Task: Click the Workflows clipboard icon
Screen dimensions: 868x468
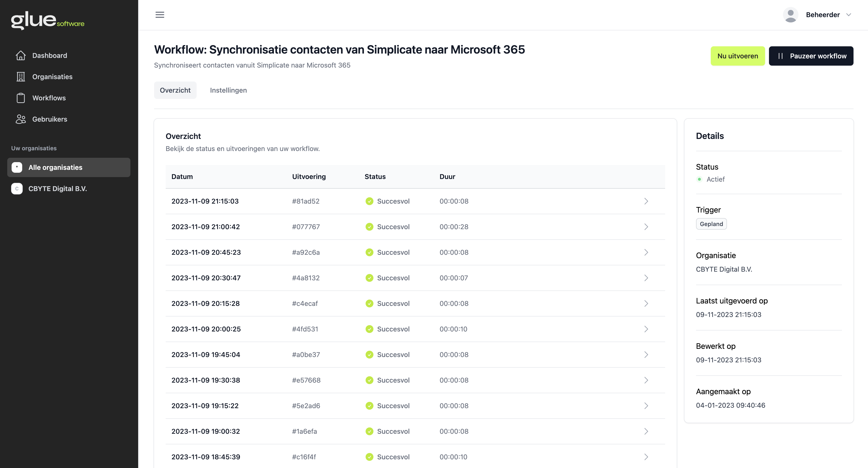Action: tap(21, 98)
